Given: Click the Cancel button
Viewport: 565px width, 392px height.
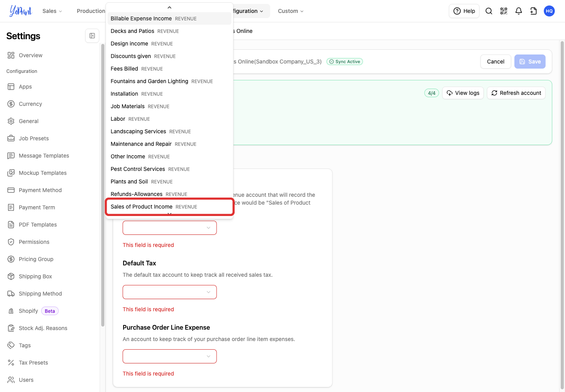Looking at the screenshot, I should [x=496, y=62].
